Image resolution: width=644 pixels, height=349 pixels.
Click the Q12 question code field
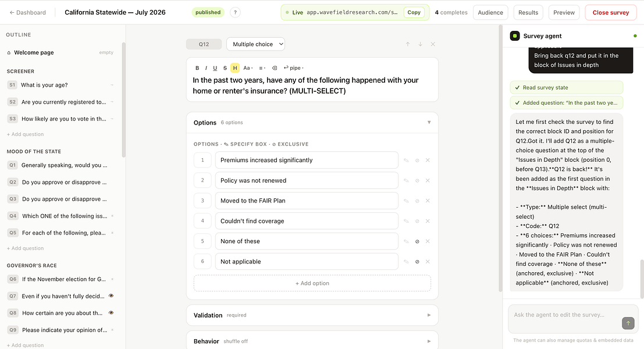coord(204,44)
